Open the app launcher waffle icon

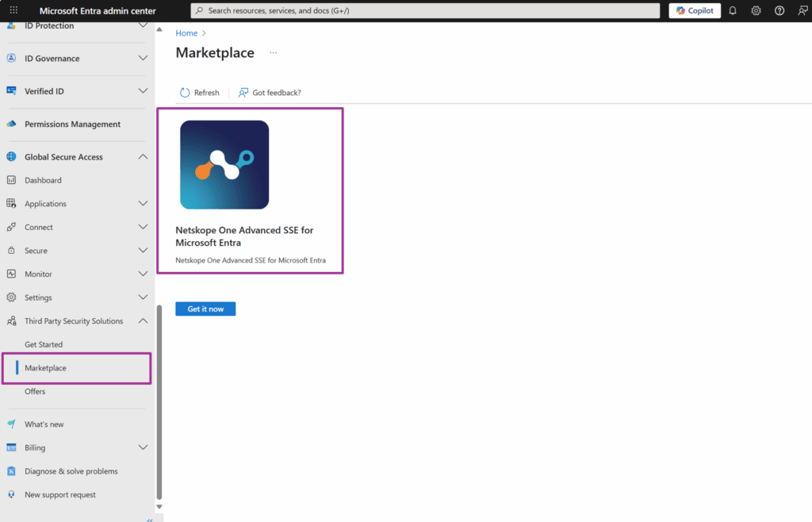[13, 10]
